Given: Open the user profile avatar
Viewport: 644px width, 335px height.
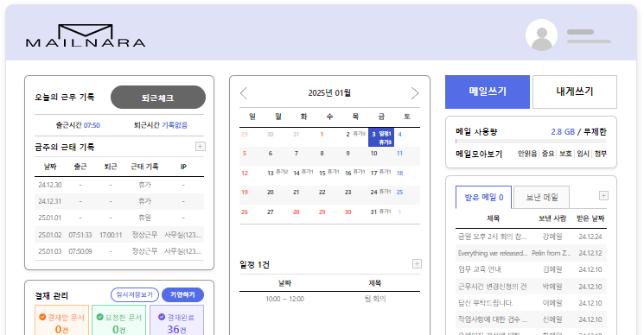Looking at the screenshot, I should (541, 35).
